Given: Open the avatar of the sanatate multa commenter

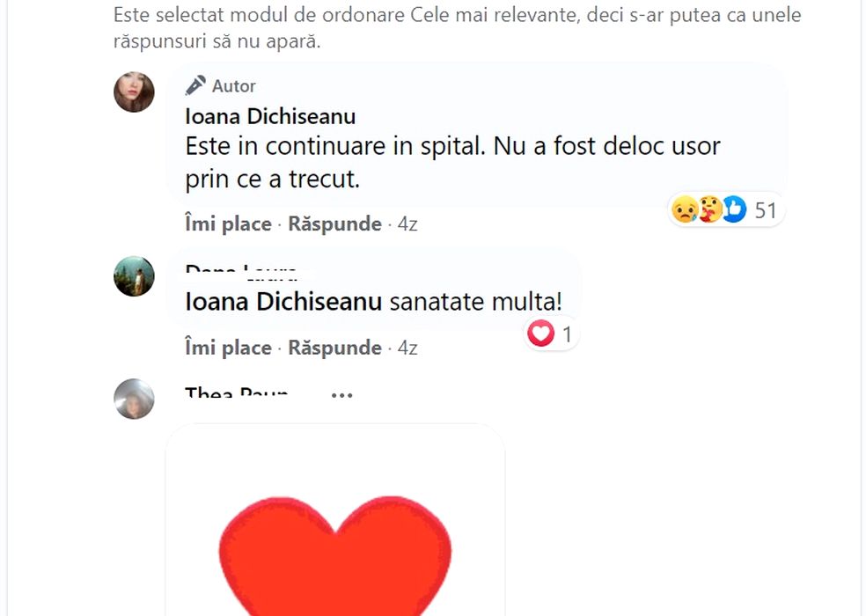Looking at the screenshot, I should tap(135, 276).
